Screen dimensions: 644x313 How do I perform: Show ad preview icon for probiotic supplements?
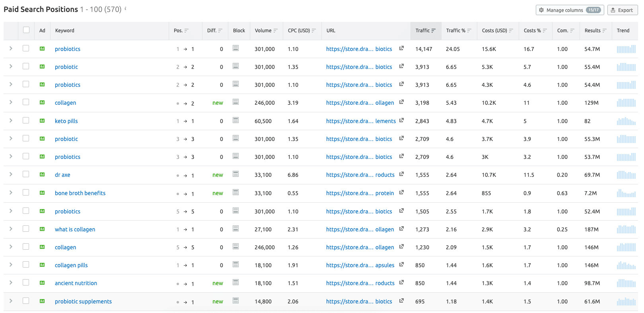[42, 301]
